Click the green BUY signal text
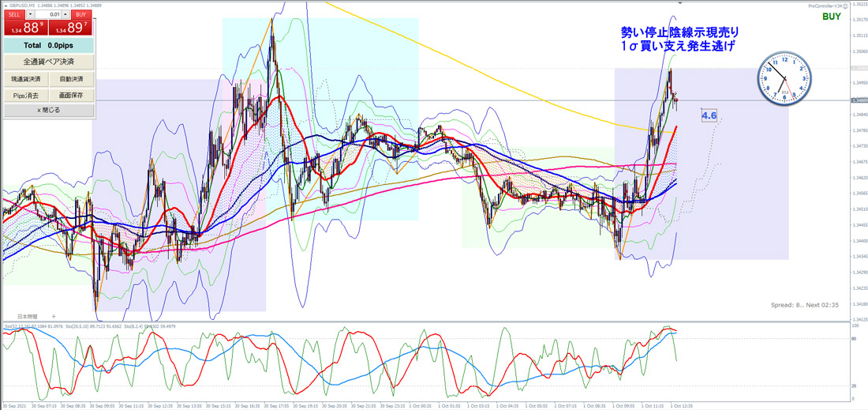This screenshot has height=410, width=868. 832,17
